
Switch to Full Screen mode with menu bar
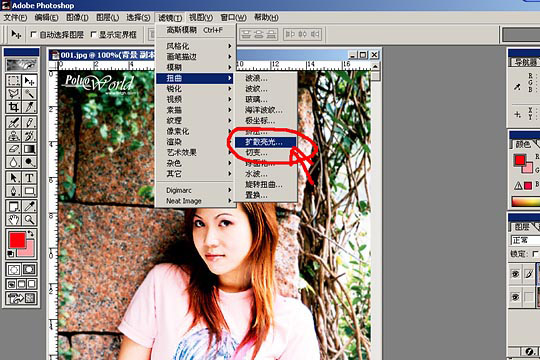click(21, 284)
